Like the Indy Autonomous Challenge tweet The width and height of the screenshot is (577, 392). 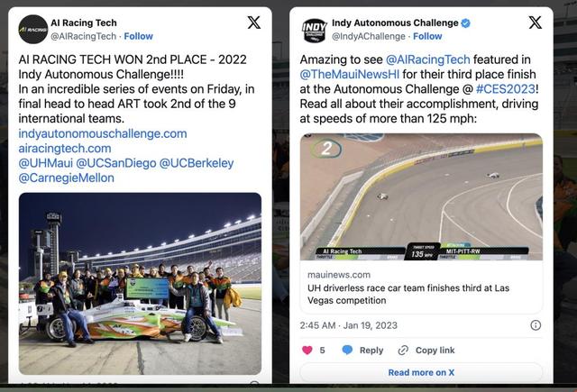click(307, 350)
